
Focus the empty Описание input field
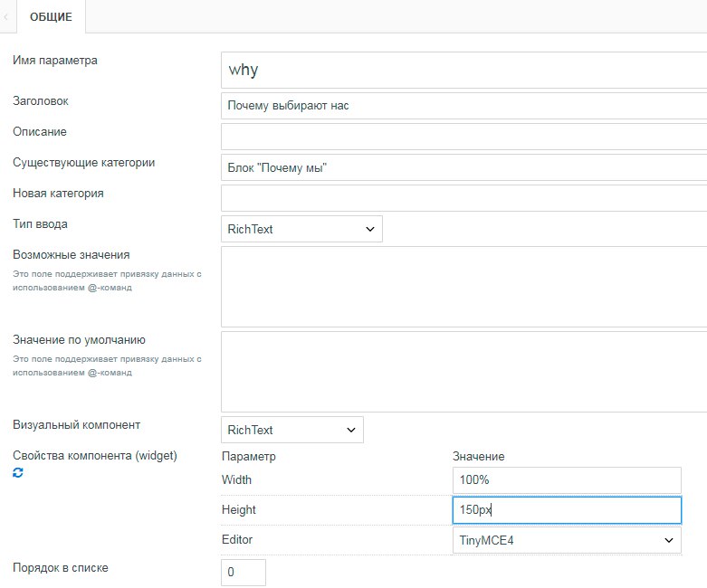(x=464, y=137)
